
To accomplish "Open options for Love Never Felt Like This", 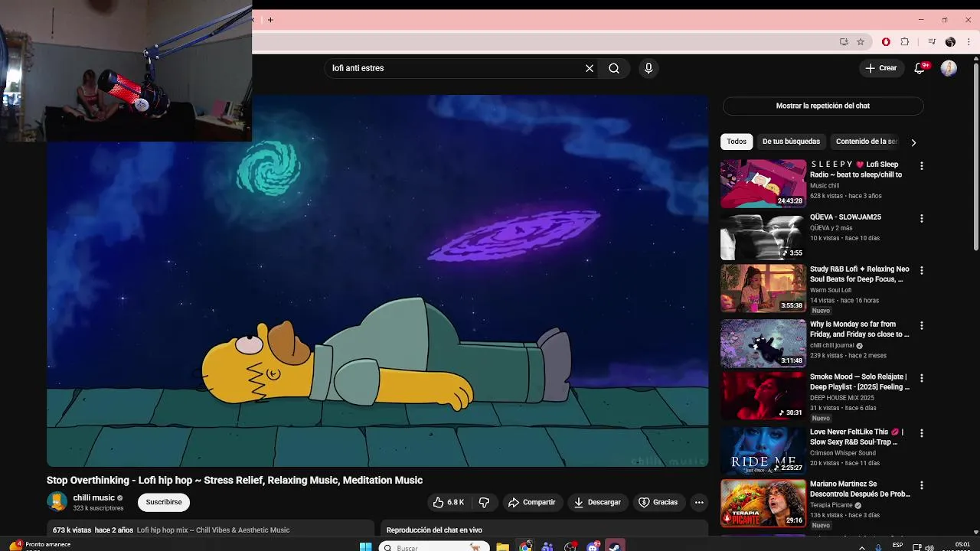I will coord(922,433).
